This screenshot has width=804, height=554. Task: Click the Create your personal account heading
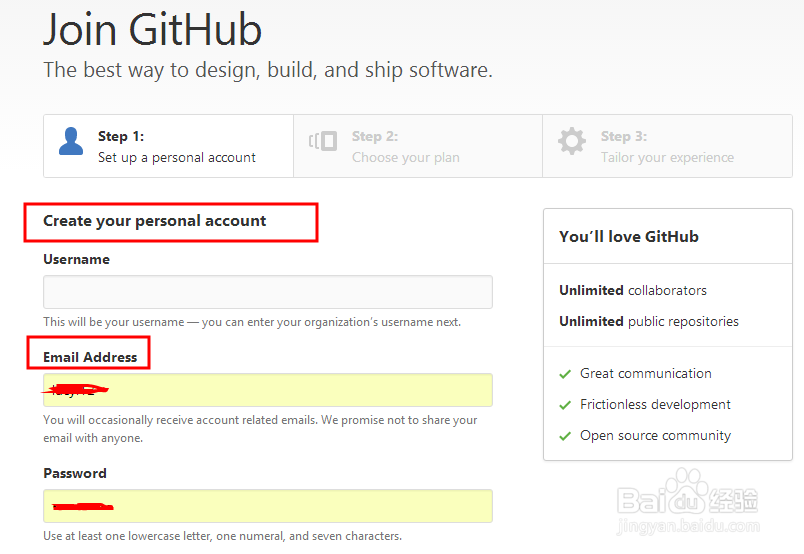155,221
